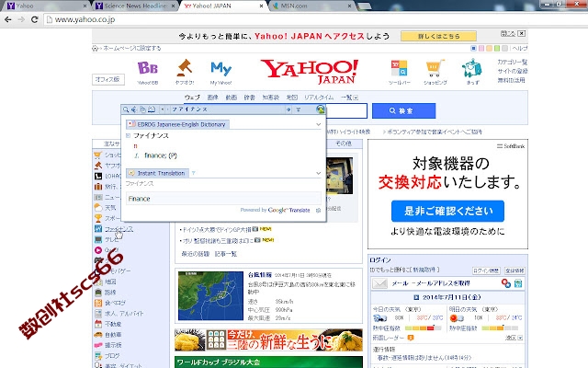Click the ログイン履歴 button in login panel
Viewport: 588px width, 368px height.
pos(486,270)
